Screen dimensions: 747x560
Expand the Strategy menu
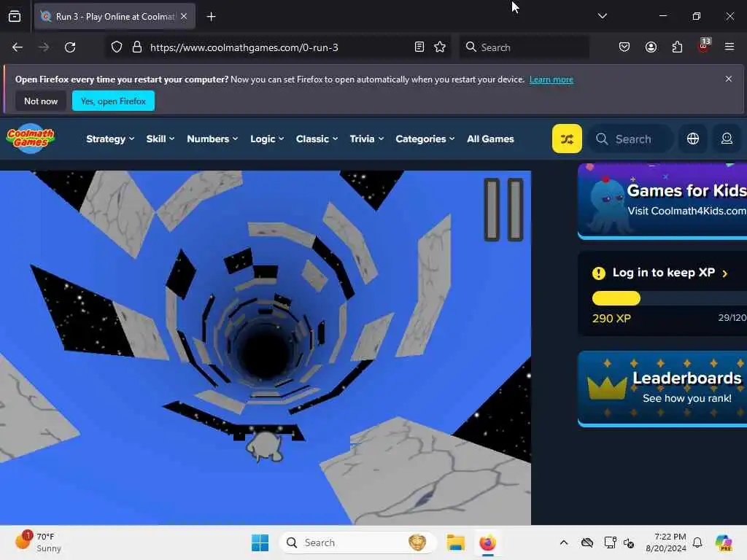(110, 139)
